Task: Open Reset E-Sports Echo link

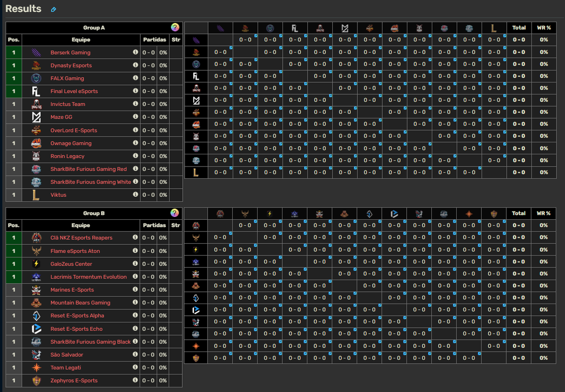Action: point(76,329)
